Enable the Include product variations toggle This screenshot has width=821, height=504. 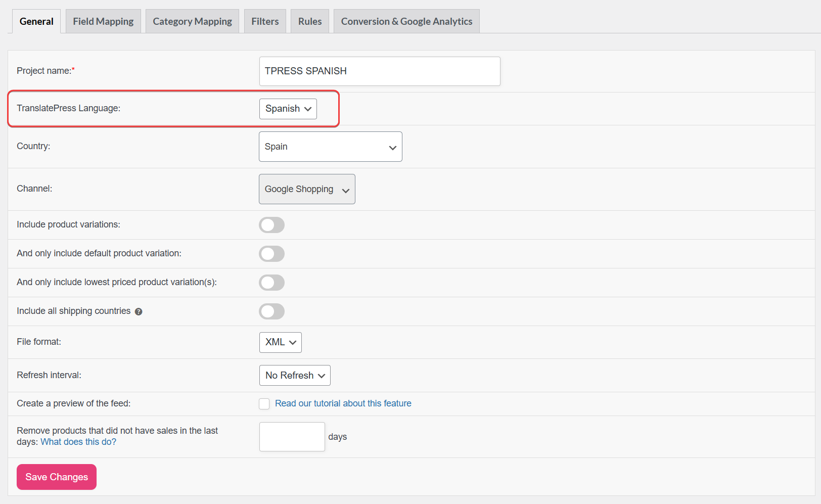pyautogui.click(x=271, y=225)
